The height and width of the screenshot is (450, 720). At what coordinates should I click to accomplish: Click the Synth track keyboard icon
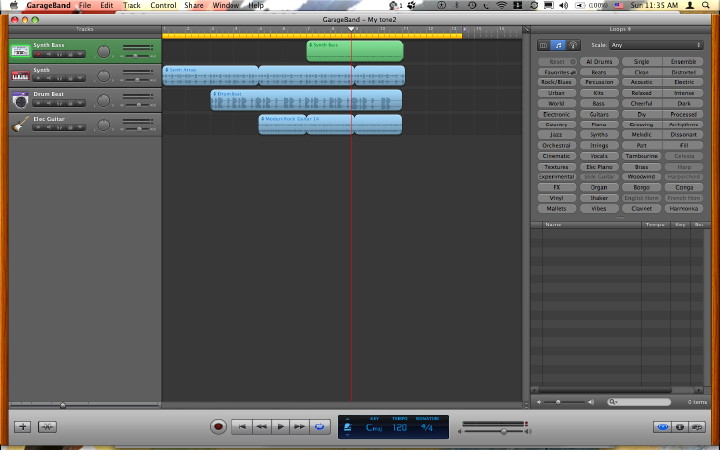click(20, 75)
